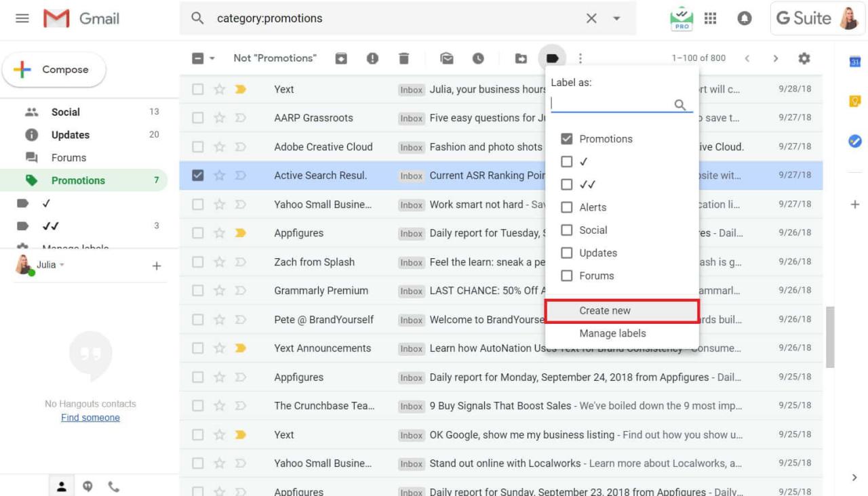Report the selected email as spam
This screenshot has width=868, height=496.
[372, 58]
